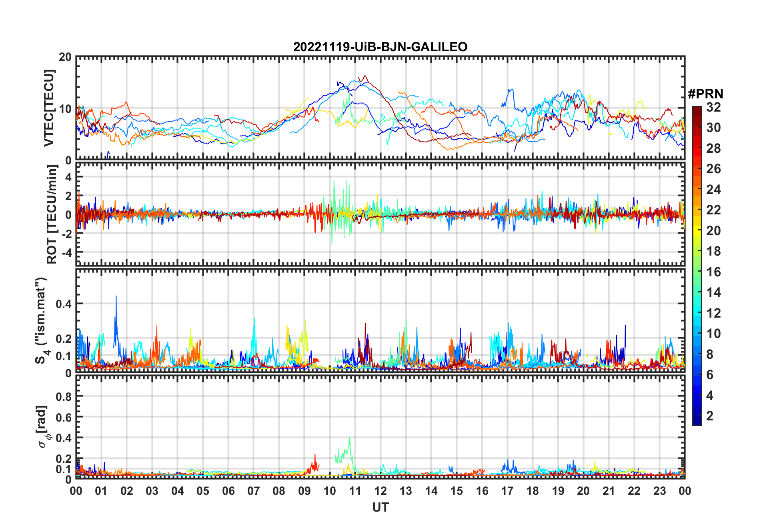The width and height of the screenshot is (761, 532).
Task: Click x-axis hour label 05
Action: tap(203, 491)
